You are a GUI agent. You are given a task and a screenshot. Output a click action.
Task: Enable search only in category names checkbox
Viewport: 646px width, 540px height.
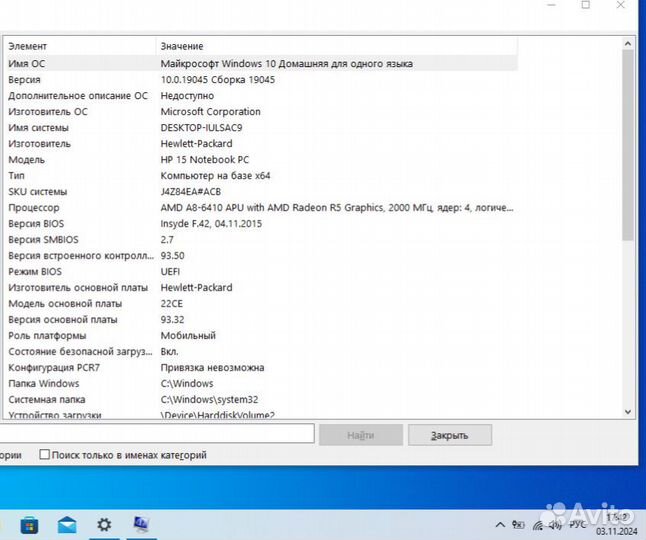coord(44,455)
